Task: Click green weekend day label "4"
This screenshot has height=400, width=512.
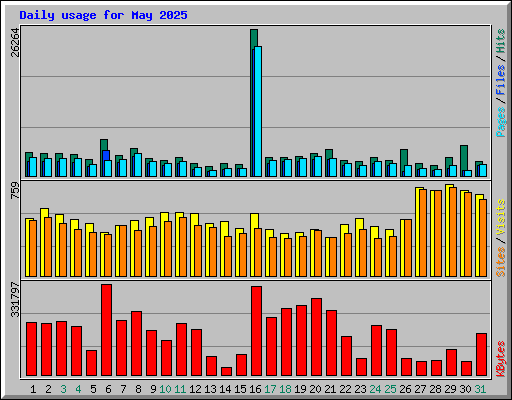Action: [78, 389]
